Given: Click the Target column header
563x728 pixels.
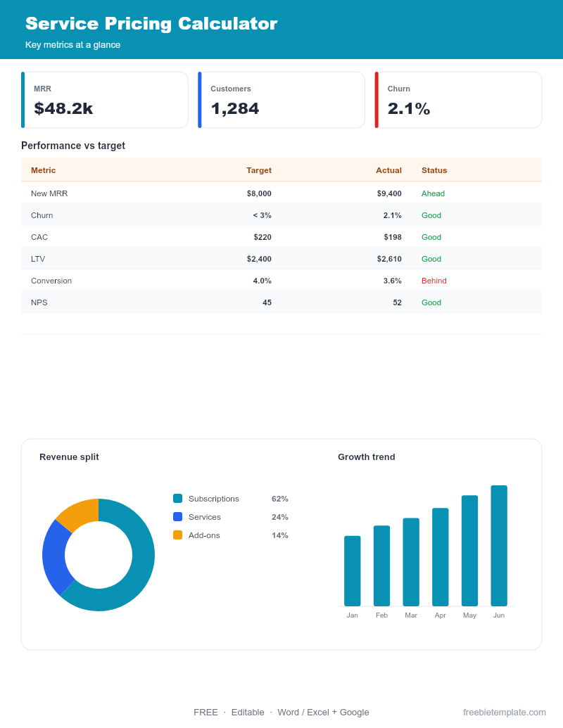Looking at the screenshot, I should click(x=259, y=170).
